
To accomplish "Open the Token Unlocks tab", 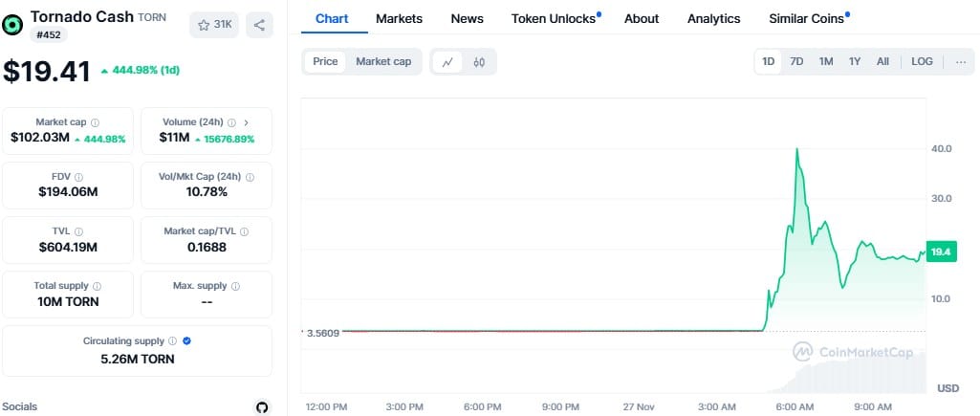I will pyautogui.click(x=554, y=19).
